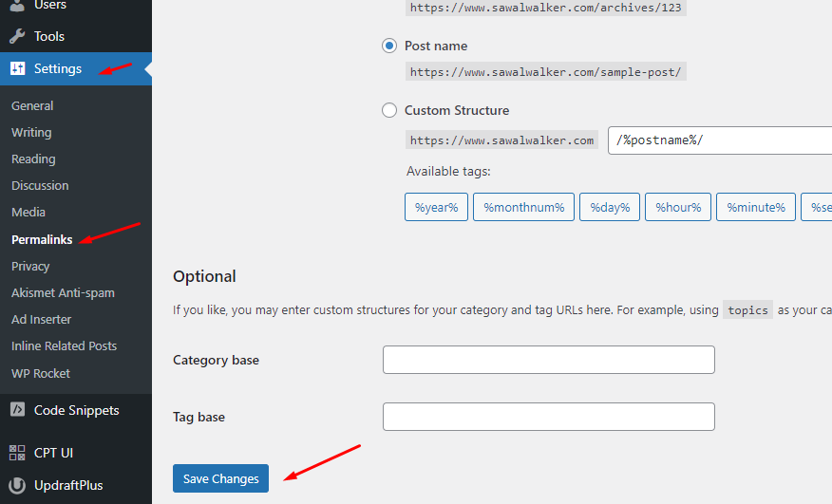The height and width of the screenshot is (504, 832).
Task: Click the Users icon in sidebar
Action: (17, 6)
